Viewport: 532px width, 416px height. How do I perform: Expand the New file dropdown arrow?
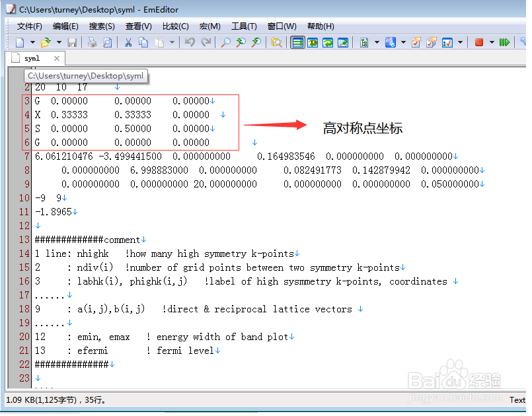click(x=32, y=42)
